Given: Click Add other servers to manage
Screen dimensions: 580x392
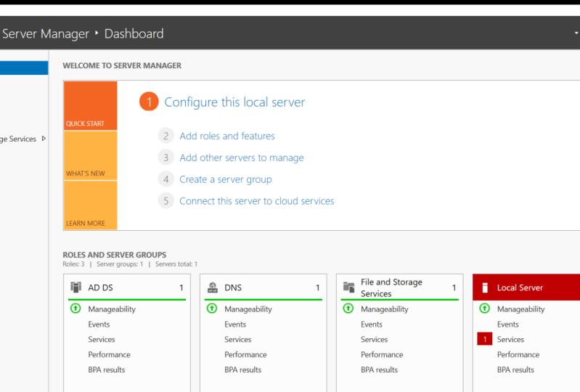Looking at the screenshot, I should pos(242,158).
